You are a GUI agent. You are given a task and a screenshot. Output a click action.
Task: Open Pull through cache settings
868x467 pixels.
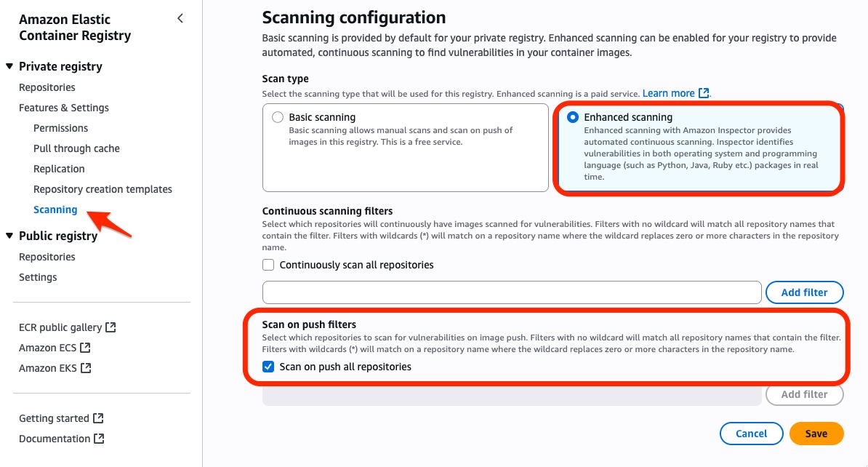(x=76, y=148)
